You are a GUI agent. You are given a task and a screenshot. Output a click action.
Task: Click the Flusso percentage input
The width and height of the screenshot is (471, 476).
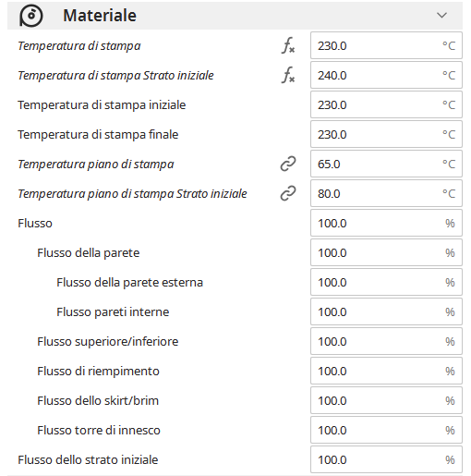click(386, 223)
